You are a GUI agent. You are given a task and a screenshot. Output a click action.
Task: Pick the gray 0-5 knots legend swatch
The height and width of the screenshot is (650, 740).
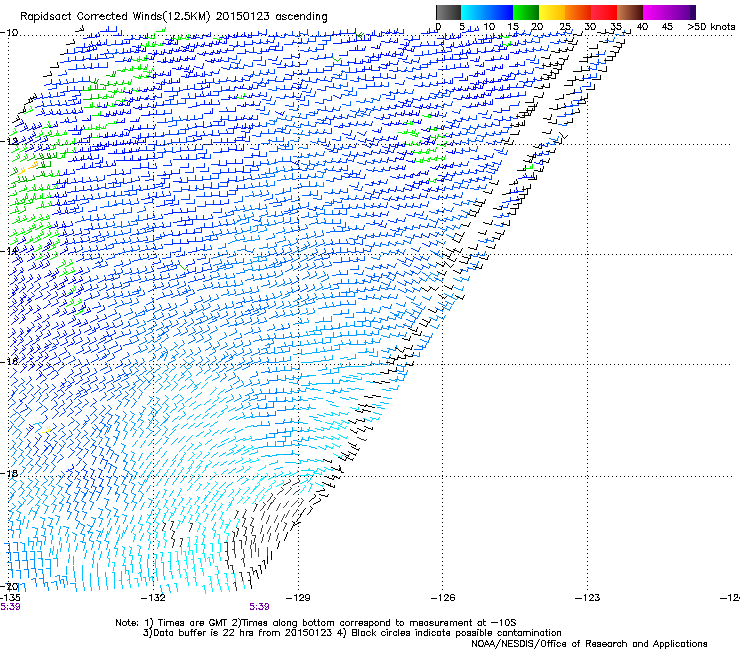pos(448,12)
